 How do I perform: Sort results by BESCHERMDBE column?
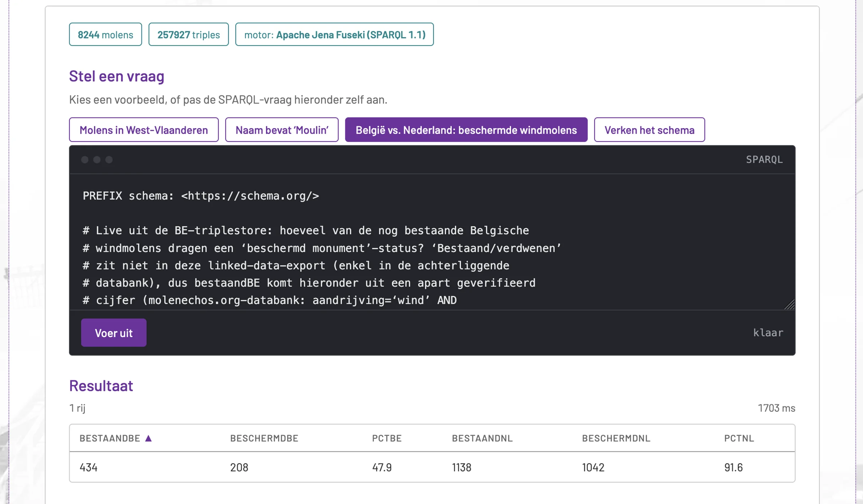264,438
